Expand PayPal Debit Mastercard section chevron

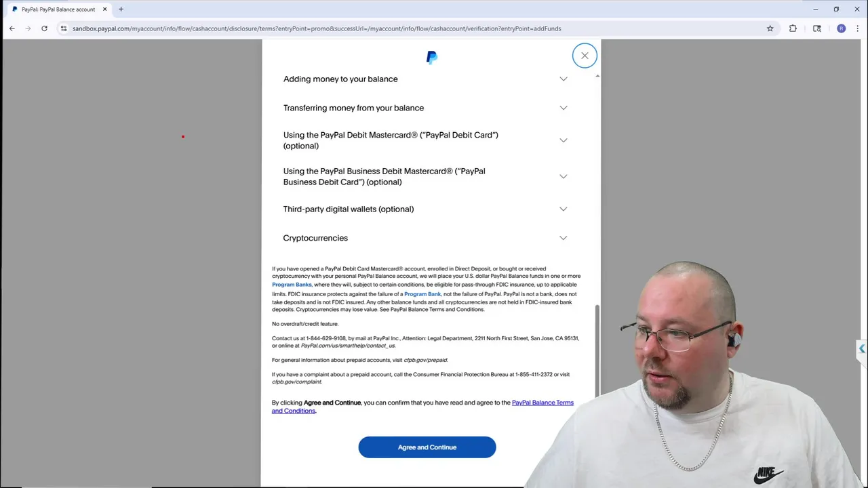pyautogui.click(x=564, y=140)
